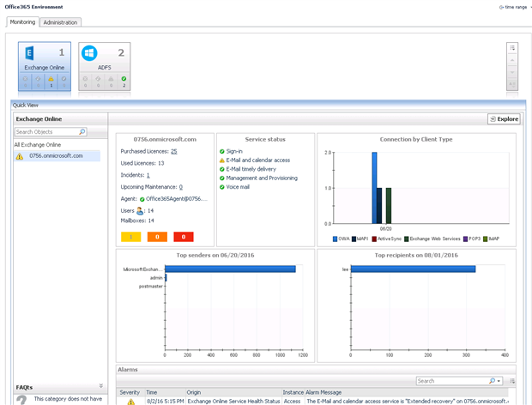Open fatal count in ADFS tile
The image size is (532, 405).
(x=85, y=82)
